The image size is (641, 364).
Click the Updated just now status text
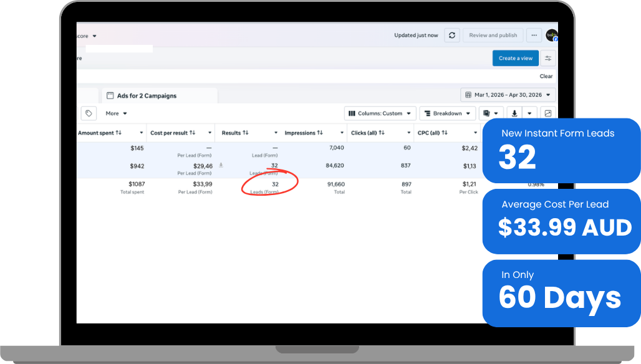pyautogui.click(x=416, y=35)
